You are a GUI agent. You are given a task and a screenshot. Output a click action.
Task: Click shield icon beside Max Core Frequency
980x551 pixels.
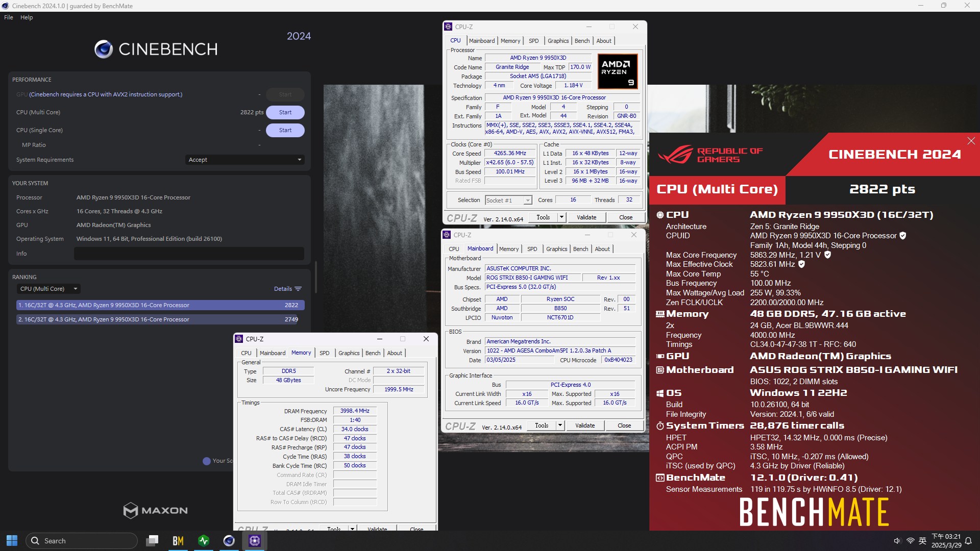(827, 255)
